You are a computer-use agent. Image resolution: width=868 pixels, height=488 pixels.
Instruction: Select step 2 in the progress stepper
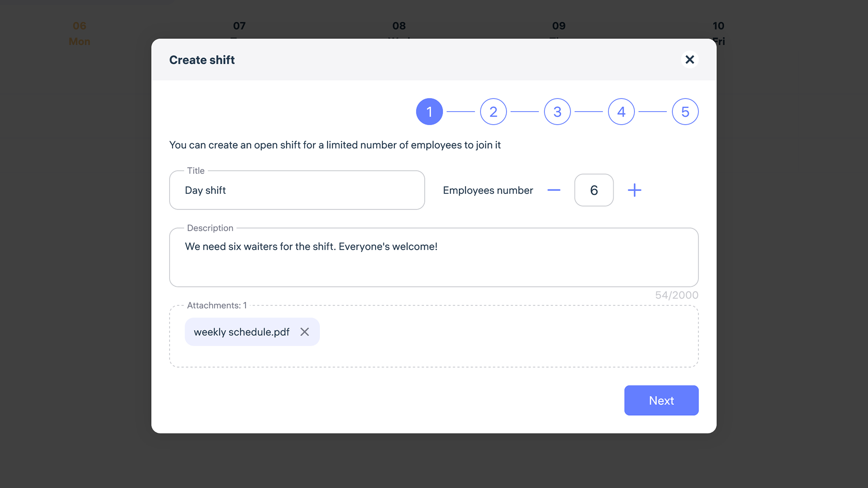coord(493,112)
